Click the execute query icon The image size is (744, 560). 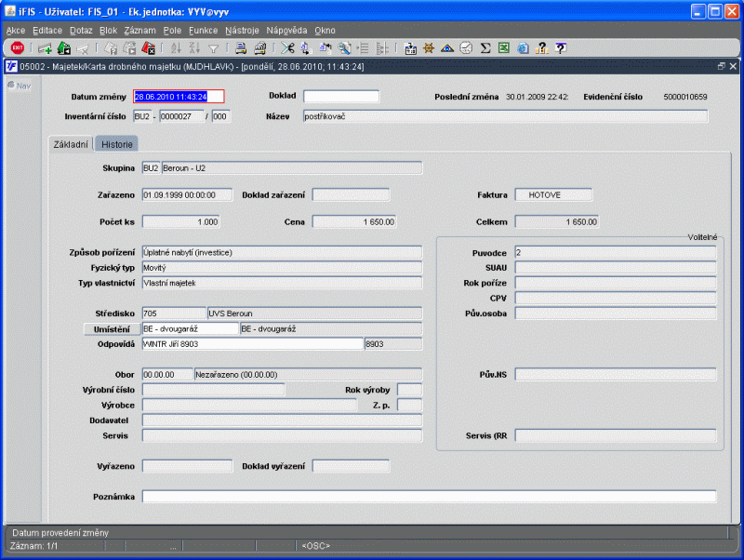[129, 48]
